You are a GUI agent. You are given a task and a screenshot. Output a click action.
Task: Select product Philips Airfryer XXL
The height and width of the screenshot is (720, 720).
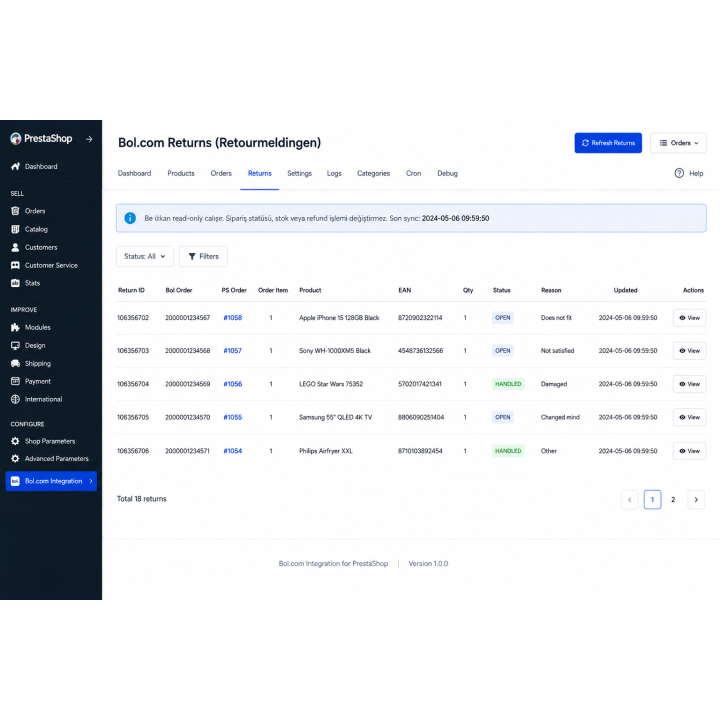click(x=326, y=451)
